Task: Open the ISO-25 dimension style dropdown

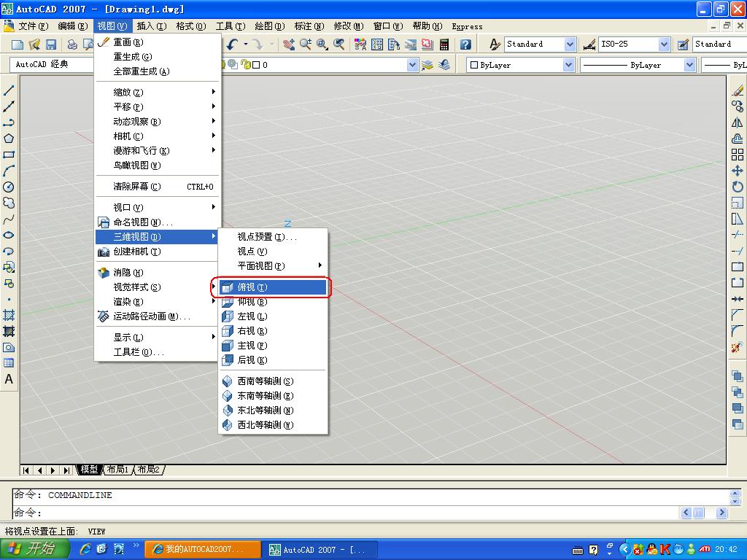Action: 664,44
